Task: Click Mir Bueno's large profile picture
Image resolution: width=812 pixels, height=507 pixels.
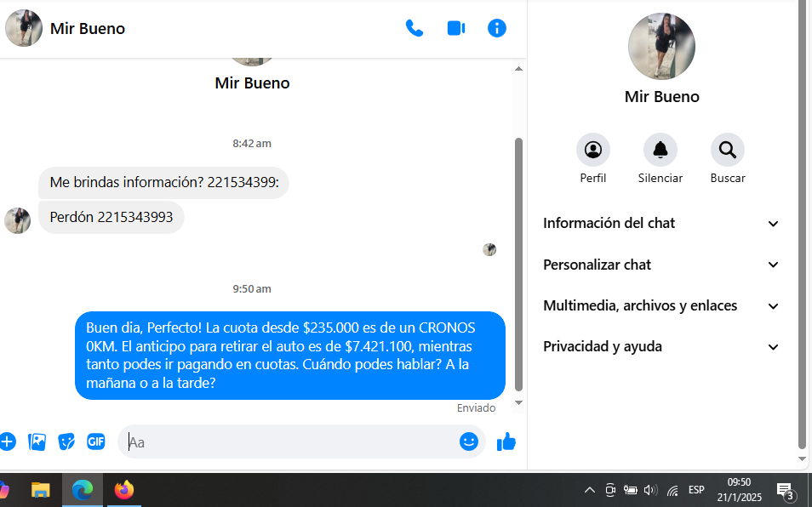Action: click(x=661, y=47)
